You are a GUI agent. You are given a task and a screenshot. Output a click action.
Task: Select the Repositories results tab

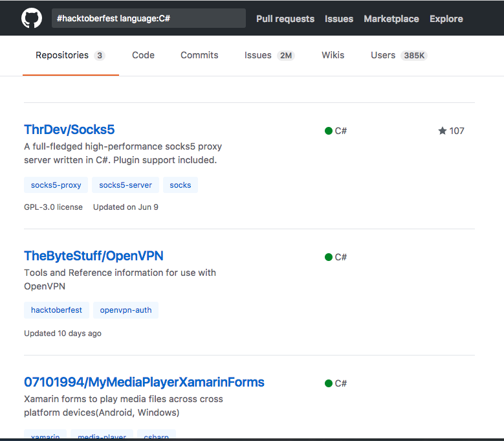tap(71, 55)
